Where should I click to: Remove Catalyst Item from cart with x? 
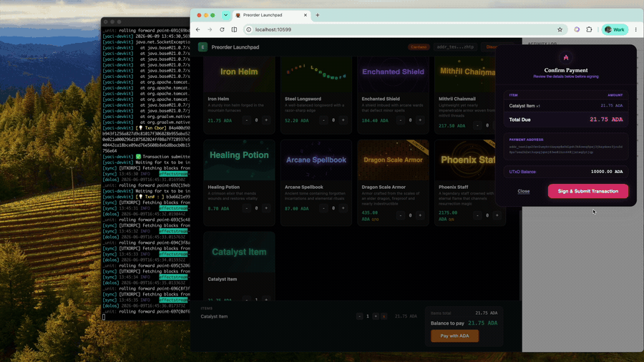pyautogui.click(x=384, y=316)
